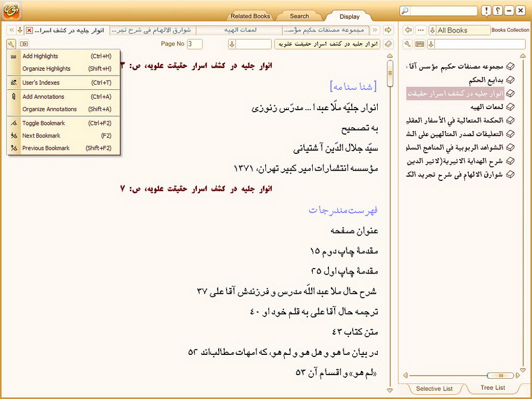Open the exclamation mark info button
Image resolution: width=532 pixels, height=399 pixels.
tap(486, 11)
